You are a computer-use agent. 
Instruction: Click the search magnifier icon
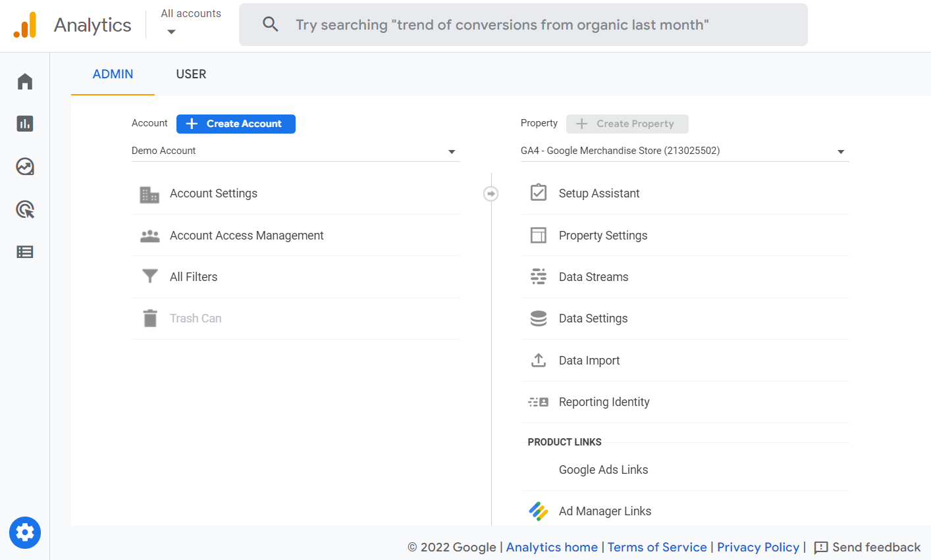tap(270, 24)
